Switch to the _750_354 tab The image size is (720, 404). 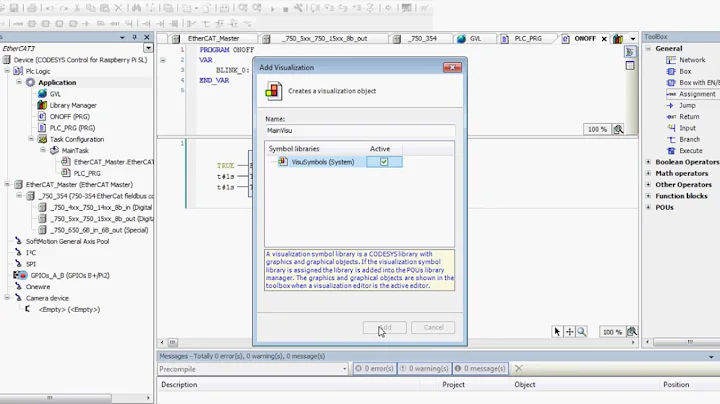point(422,39)
